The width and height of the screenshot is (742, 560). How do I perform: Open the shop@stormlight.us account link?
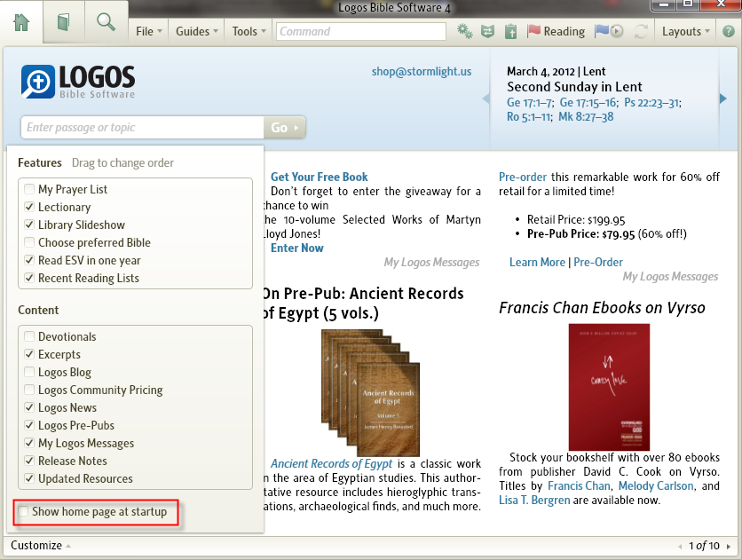[x=422, y=72]
